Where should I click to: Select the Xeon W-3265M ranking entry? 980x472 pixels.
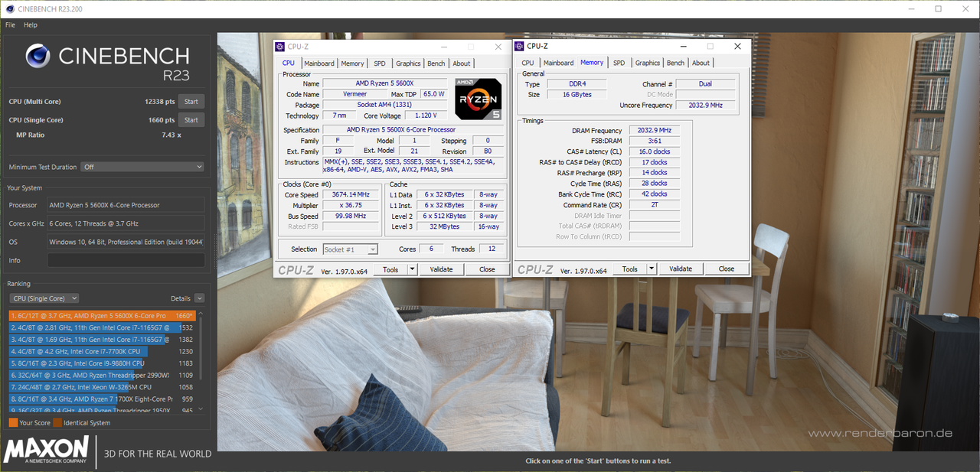[103, 387]
